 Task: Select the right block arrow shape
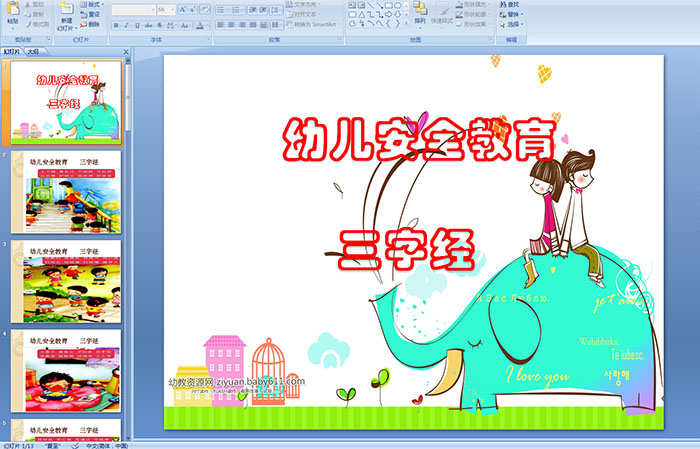click(x=388, y=15)
